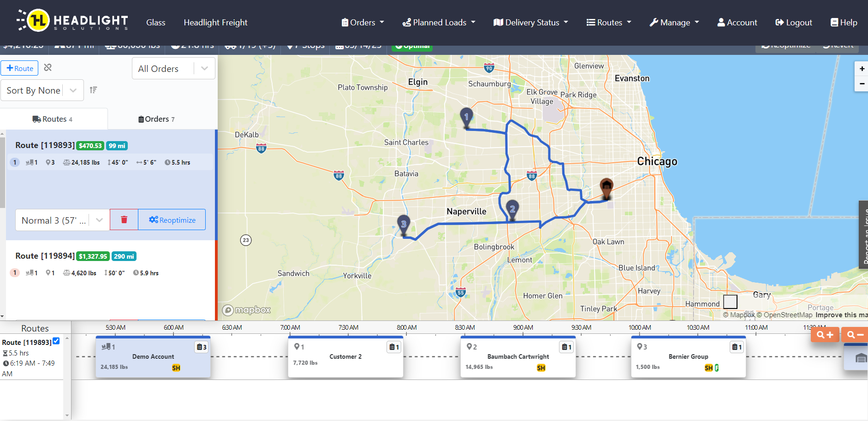Zoom out the map with minus button
Screen dimensions: 868x421
pos(862,83)
